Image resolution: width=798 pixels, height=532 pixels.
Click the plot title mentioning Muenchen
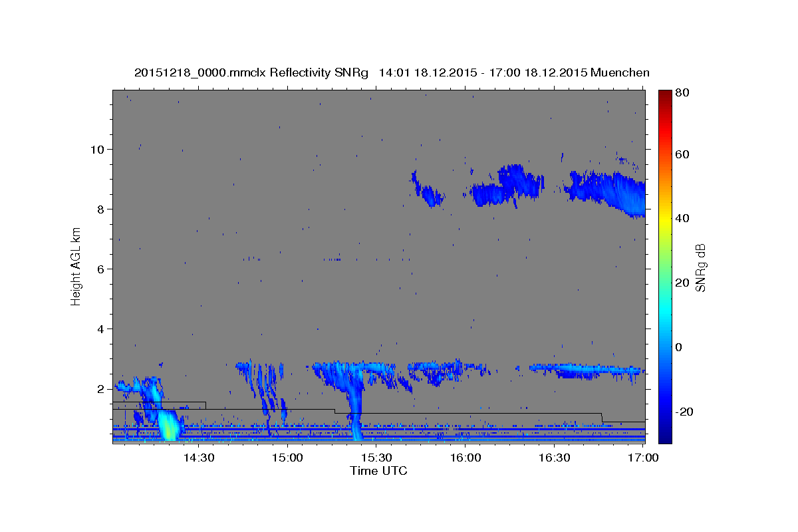coord(392,72)
